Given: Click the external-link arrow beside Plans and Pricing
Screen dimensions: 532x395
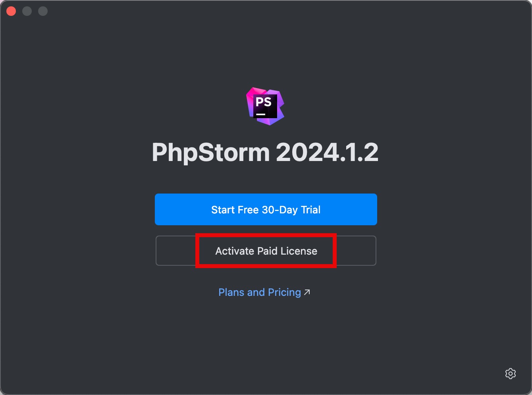Looking at the screenshot, I should (307, 292).
